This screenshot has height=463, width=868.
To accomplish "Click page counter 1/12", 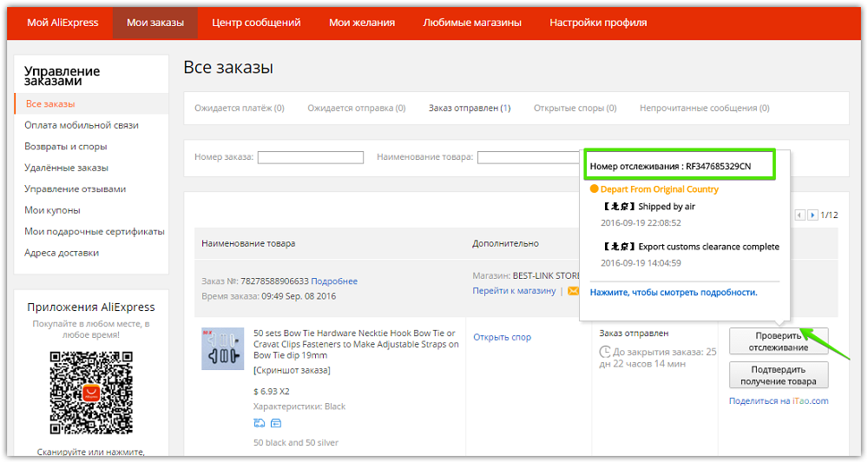I will [829, 215].
